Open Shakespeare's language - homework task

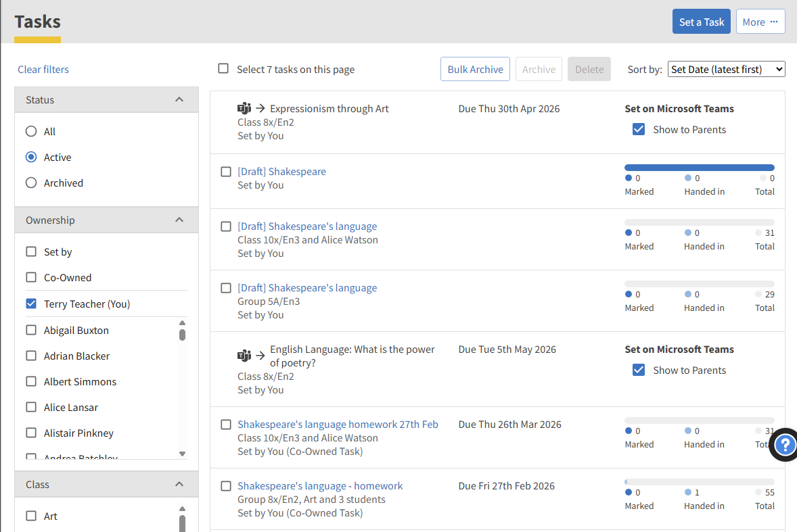[320, 486]
